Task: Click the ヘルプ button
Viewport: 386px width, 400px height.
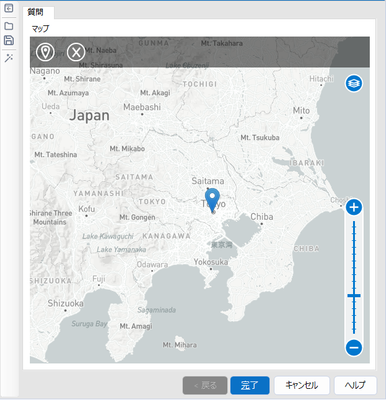Action: coord(355,385)
